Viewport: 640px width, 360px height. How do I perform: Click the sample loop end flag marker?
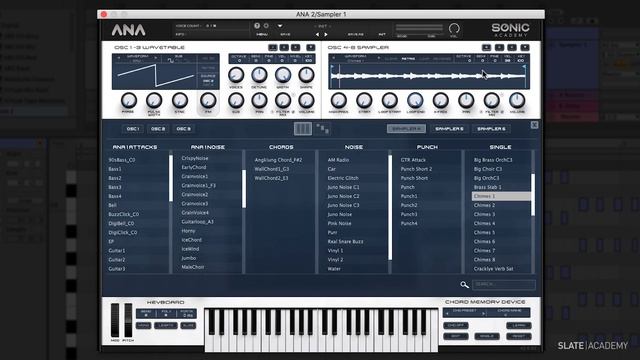(524, 66)
